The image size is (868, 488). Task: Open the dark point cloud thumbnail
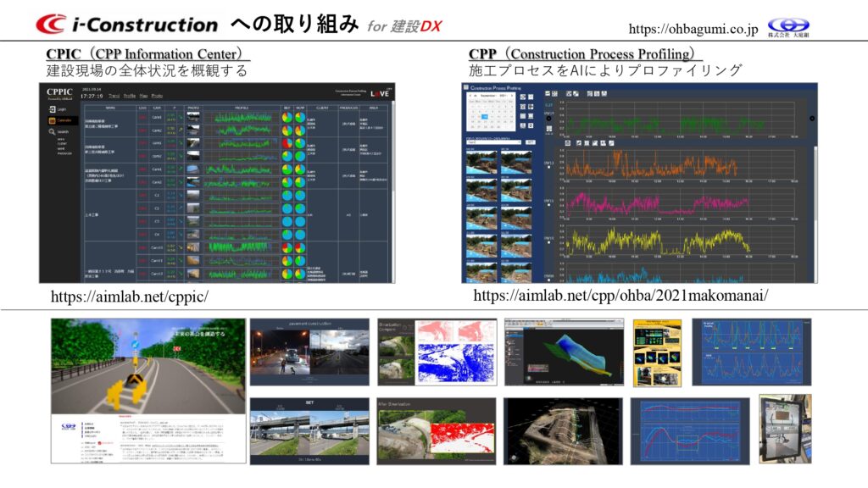(x=563, y=431)
